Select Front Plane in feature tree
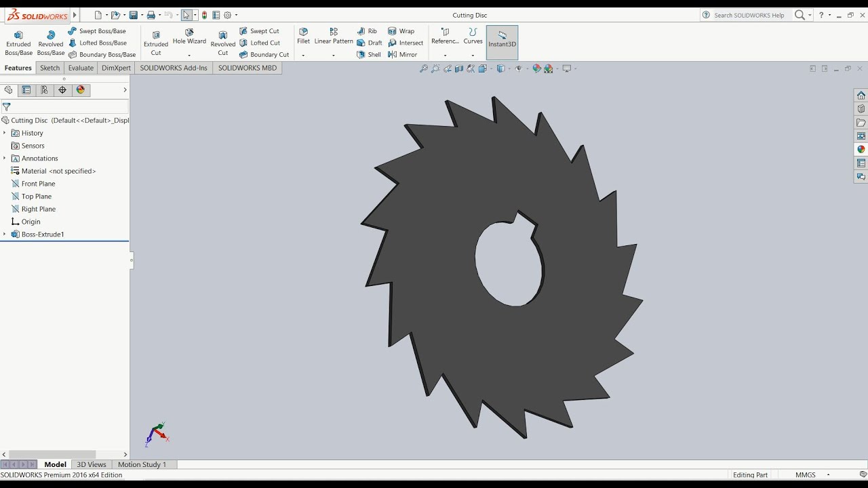The width and height of the screenshot is (868, 488). point(34,184)
